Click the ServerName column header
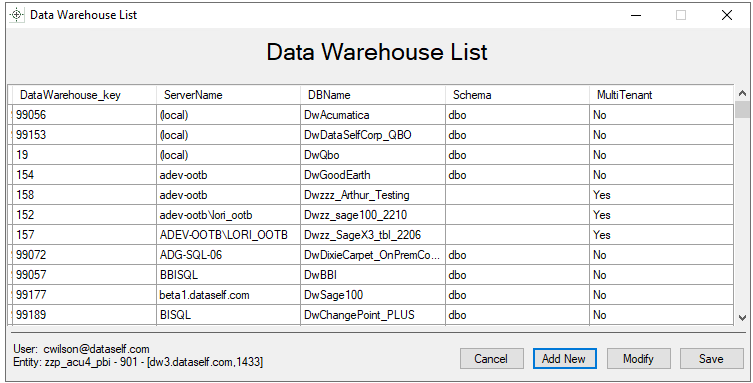This screenshot has height=383, width=753. coord(229,95)
